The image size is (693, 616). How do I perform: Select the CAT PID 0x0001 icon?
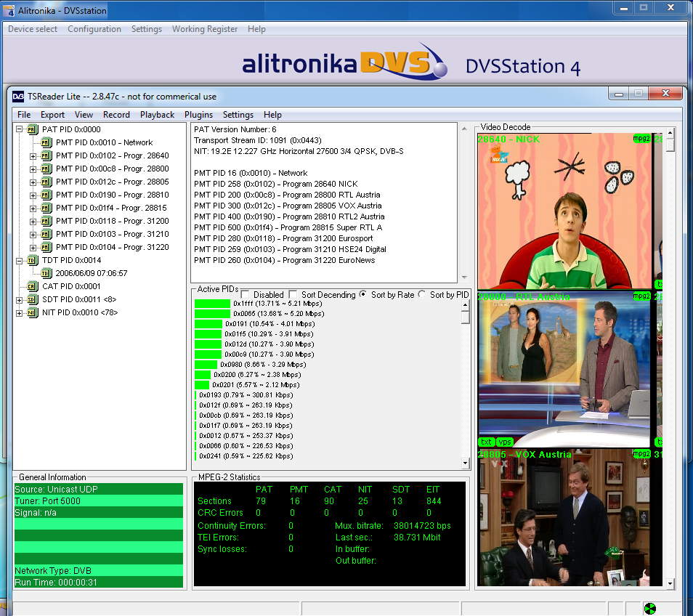tap(32, 286)
